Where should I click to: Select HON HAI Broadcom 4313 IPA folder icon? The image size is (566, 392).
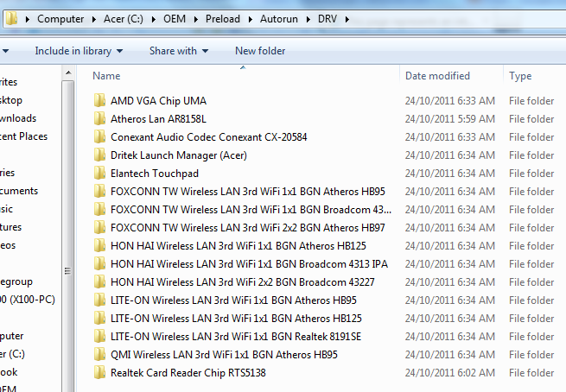pos(99,264)
